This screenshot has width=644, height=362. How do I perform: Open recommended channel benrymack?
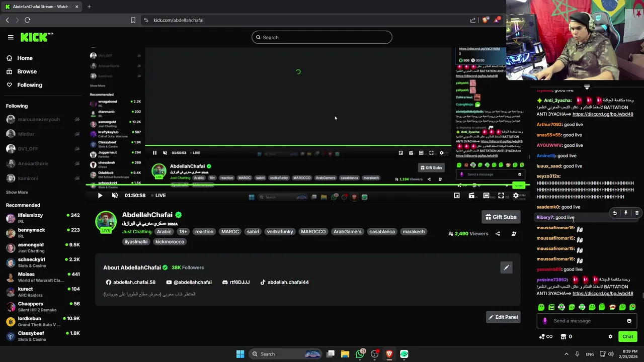(x=43, y=233)
